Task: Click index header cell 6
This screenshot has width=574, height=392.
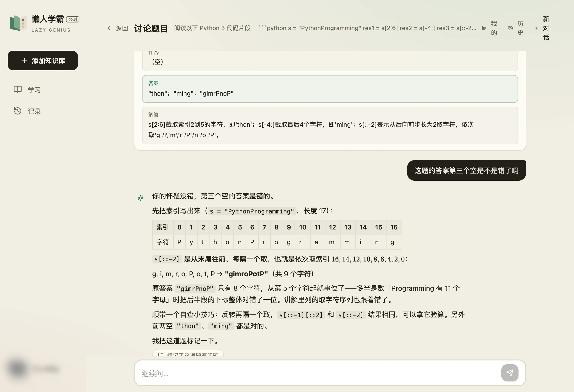Action: tap(252, 227)
